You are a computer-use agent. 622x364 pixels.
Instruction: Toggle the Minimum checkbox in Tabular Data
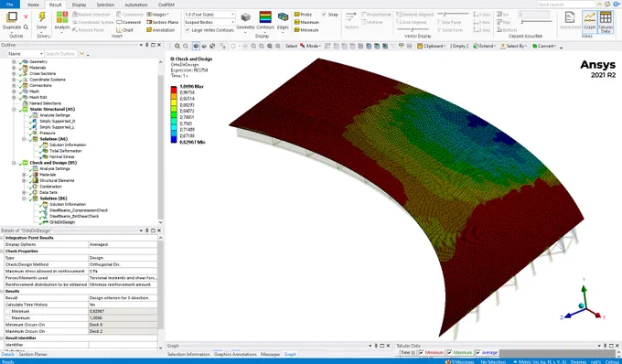pyautogui.click(x=422, y=352)
